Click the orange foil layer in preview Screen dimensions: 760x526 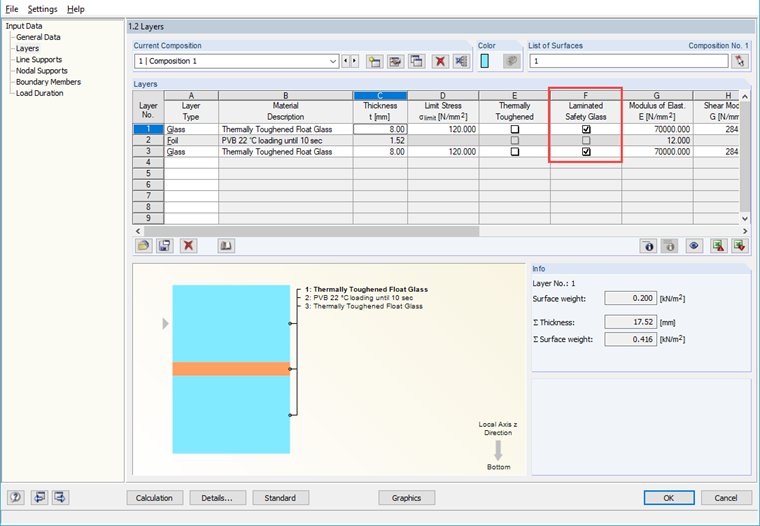point(231,369)
